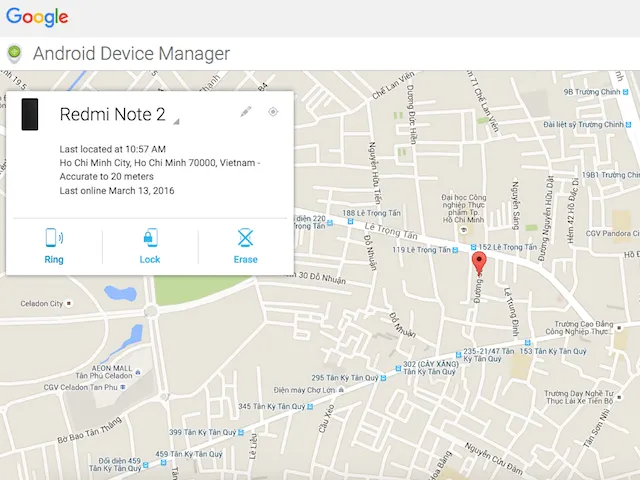Click the pencil rename device icon
The image size is (640, 480).
tap(246, 112)
